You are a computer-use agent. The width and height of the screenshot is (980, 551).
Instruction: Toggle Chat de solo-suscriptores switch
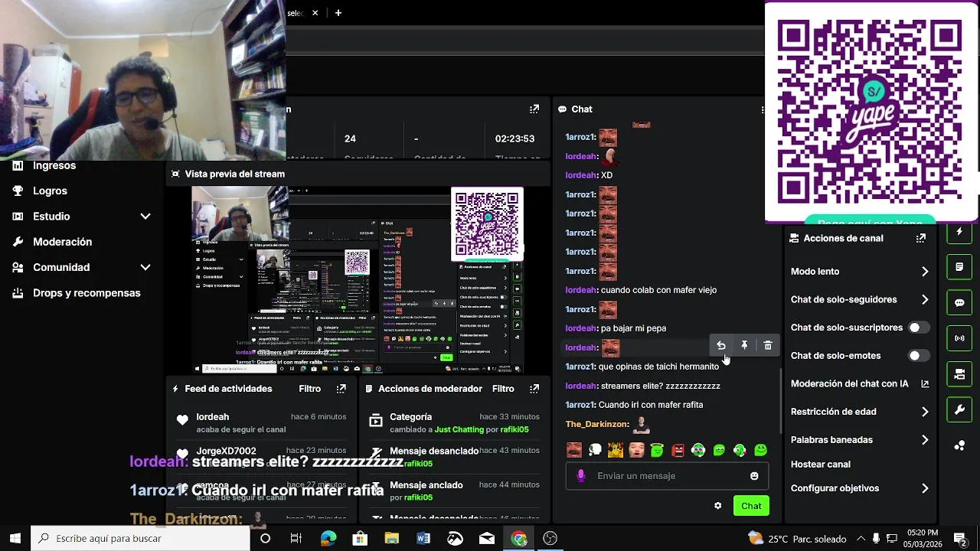(x=918, y=328)
